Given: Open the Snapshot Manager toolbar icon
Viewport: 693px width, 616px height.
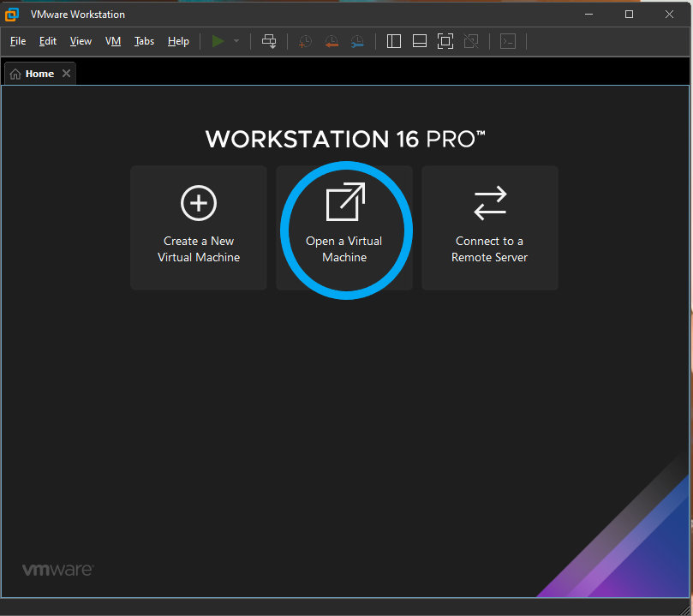Looking at the screenshot, I should (357, 41).
